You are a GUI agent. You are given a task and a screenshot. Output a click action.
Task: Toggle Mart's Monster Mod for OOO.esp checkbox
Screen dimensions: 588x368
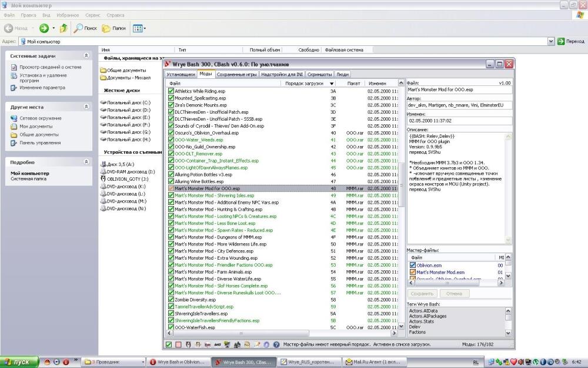pos(171,188)
